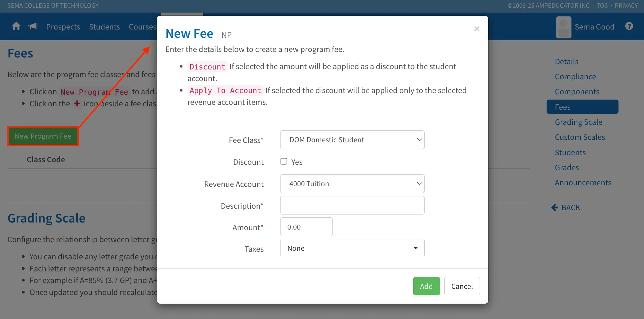Screen dimensions: 644x319
Task: Click the green Add button
Action: (x=426, y=286)
